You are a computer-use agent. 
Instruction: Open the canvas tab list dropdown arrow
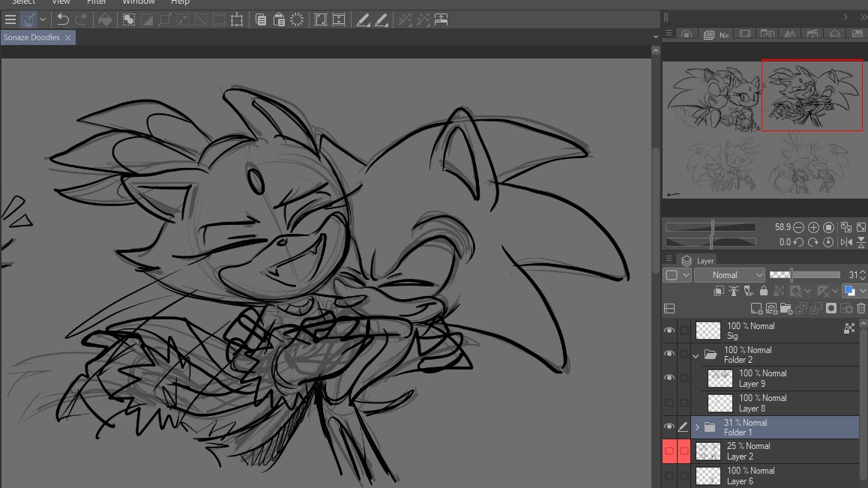point(656,37)
